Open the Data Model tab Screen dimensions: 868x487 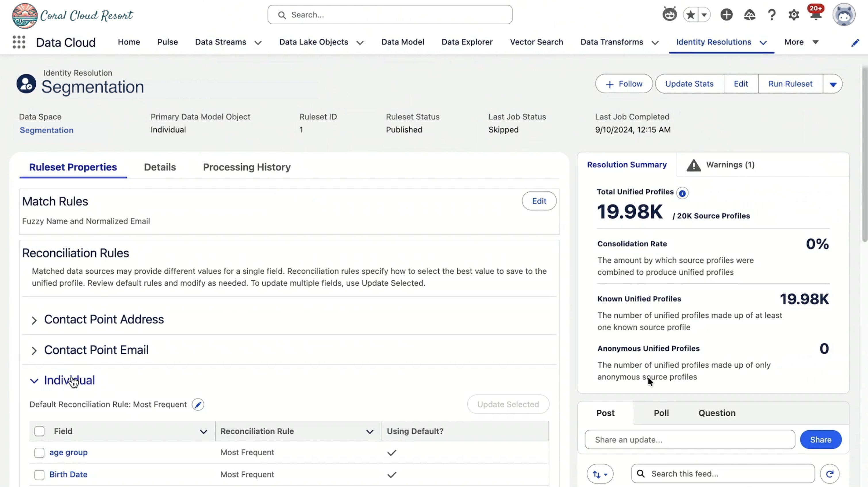coord(403,42)
